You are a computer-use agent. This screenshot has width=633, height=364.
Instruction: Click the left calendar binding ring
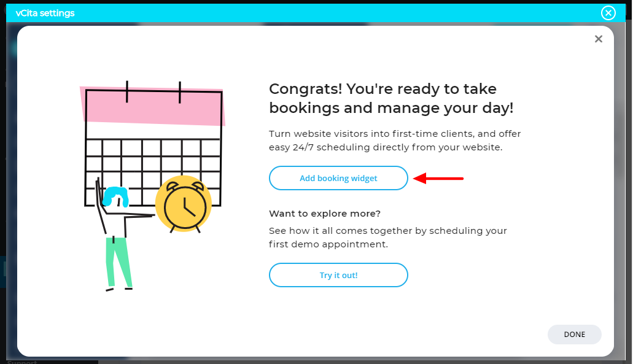click(127, 91)
